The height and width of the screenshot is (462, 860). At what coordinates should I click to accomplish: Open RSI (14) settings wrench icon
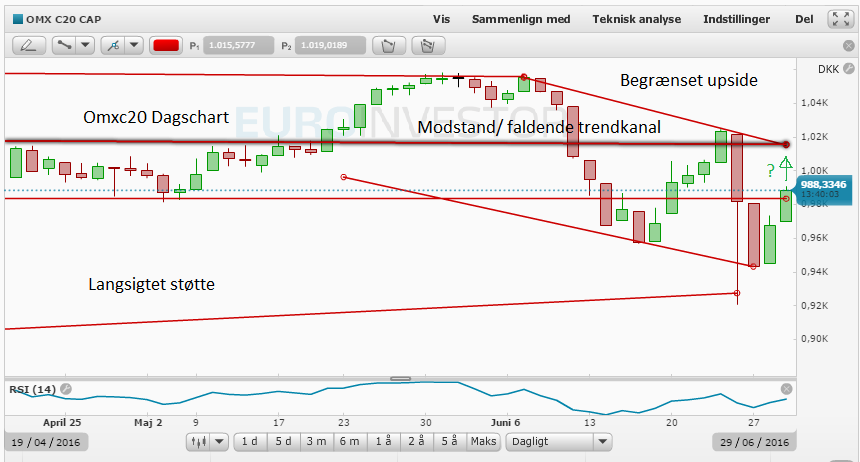(66, 389)
